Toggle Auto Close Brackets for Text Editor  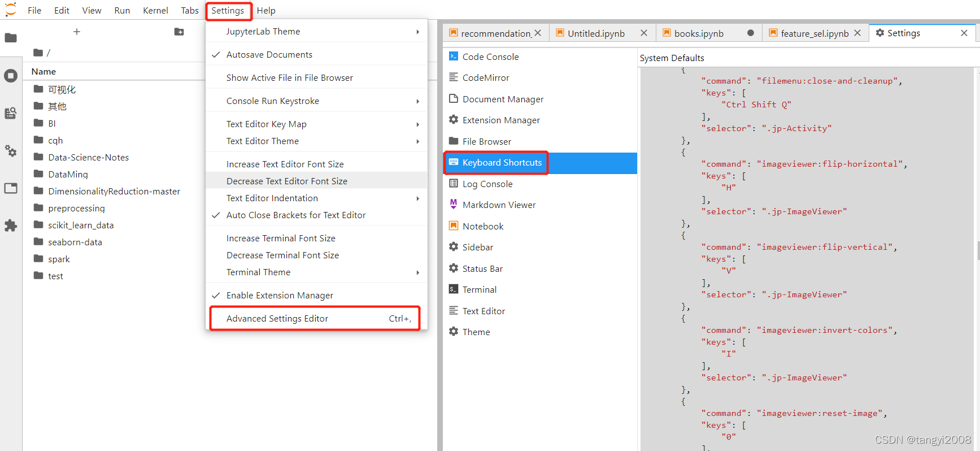(316, 215)
